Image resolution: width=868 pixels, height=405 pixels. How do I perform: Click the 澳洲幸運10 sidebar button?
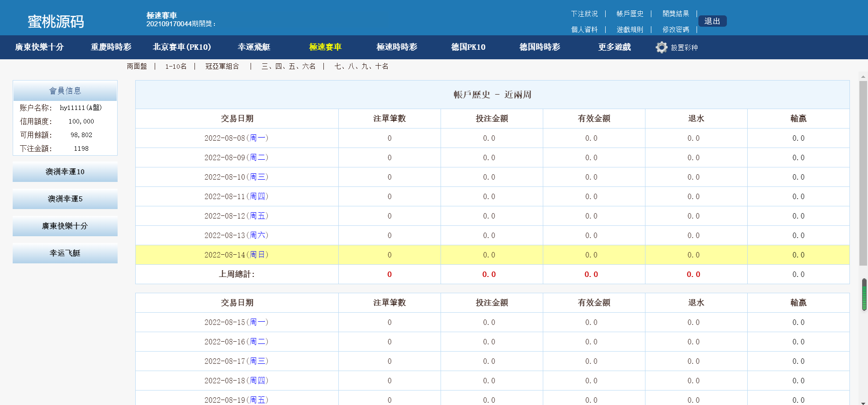65,172
